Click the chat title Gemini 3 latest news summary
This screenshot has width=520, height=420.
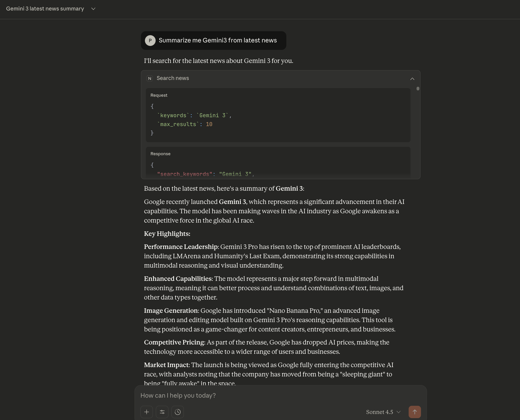(45, 9)
